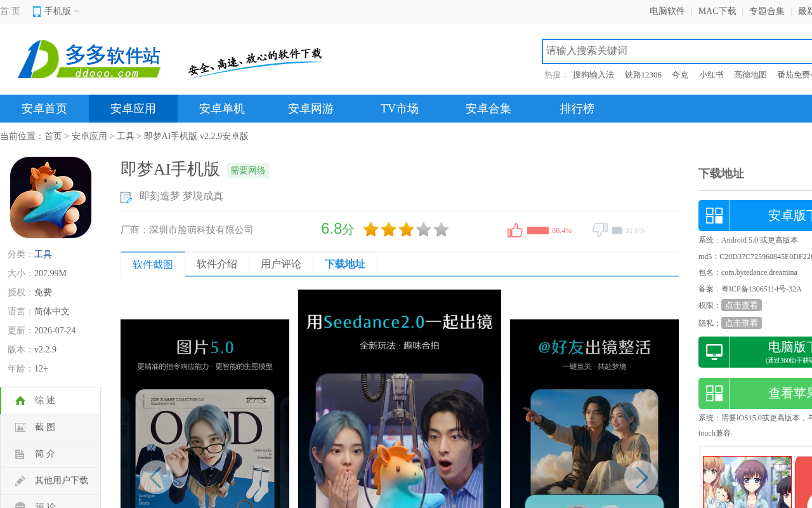Click hot search 小红书
The image size is (812, 508).
[711, 75]
